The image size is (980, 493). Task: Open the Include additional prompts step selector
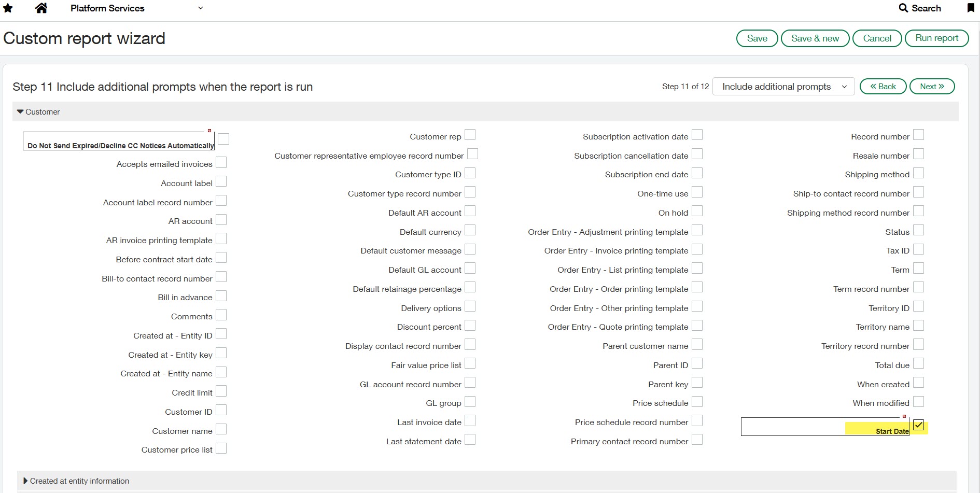[783, 86]
